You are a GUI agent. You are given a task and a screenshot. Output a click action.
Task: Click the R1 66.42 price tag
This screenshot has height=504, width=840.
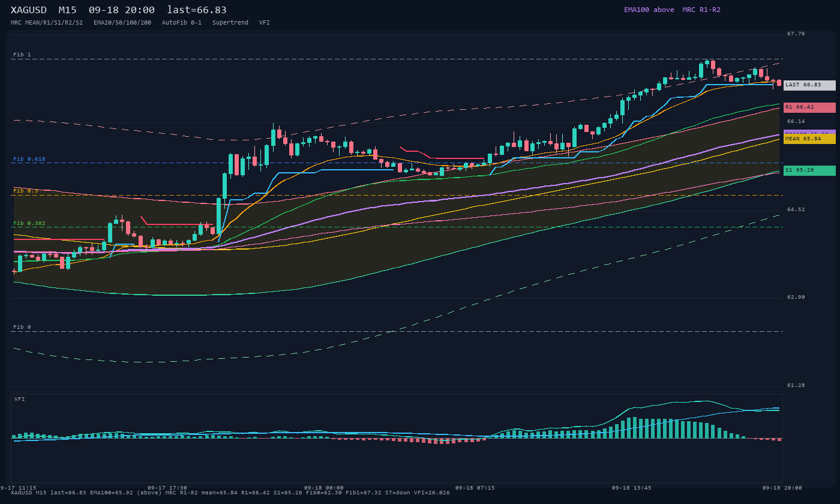tap(809, 107)
